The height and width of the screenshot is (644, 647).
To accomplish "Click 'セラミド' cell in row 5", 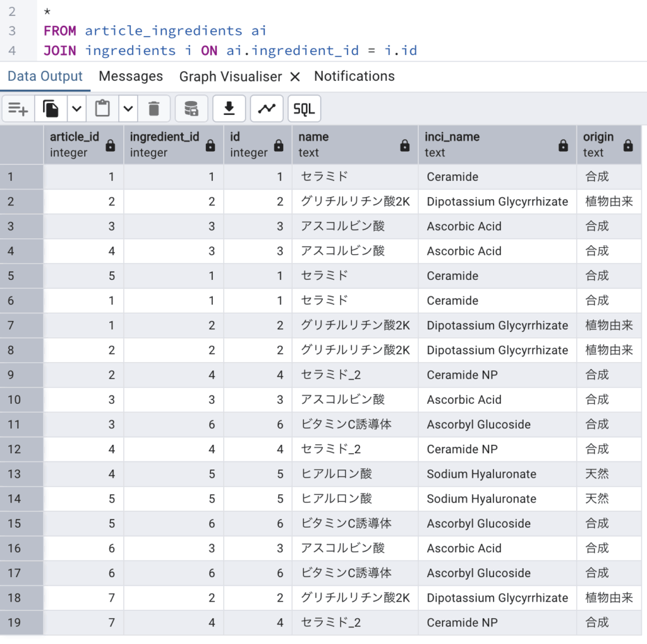I will pyautogui.click(x=355, y=276).
